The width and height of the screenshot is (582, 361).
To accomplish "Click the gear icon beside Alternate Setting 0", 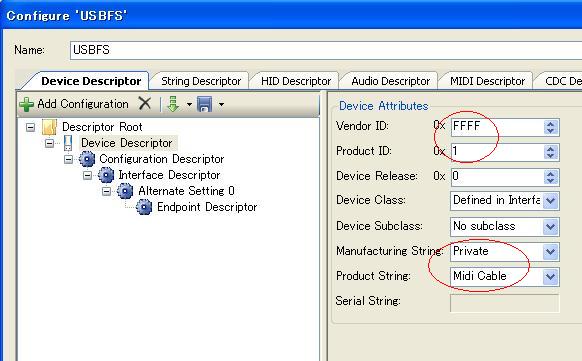I will [125, 191].
